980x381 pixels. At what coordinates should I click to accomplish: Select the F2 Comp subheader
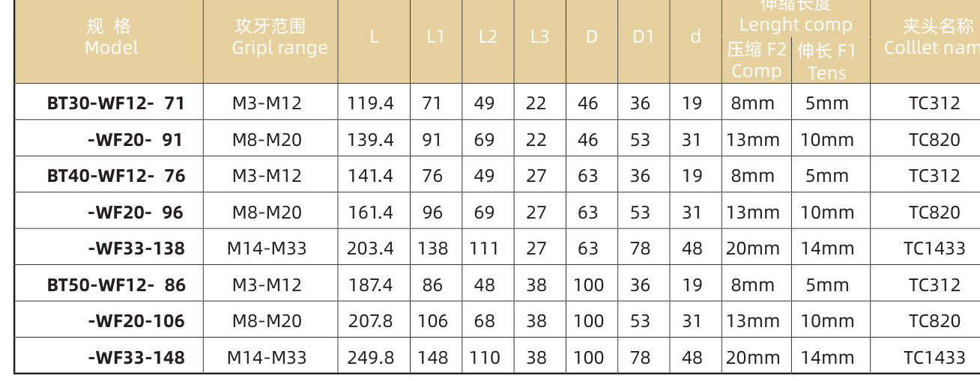[757, 61]
